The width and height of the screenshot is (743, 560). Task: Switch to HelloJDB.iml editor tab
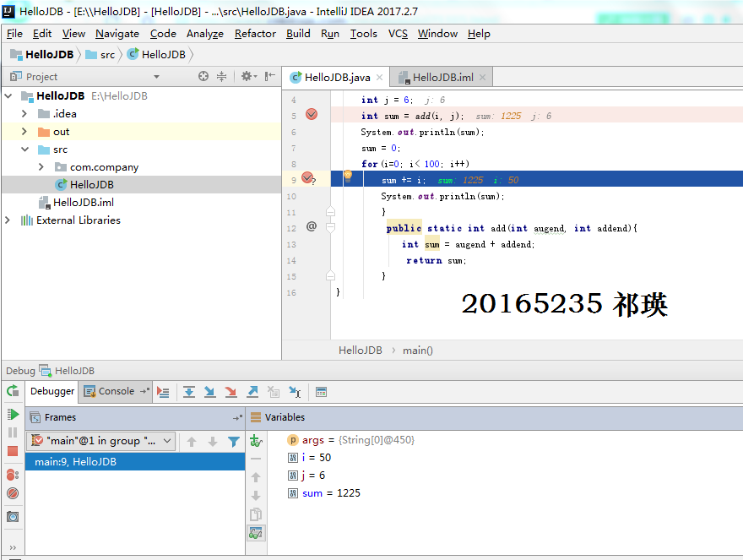(x=442, y=78)
